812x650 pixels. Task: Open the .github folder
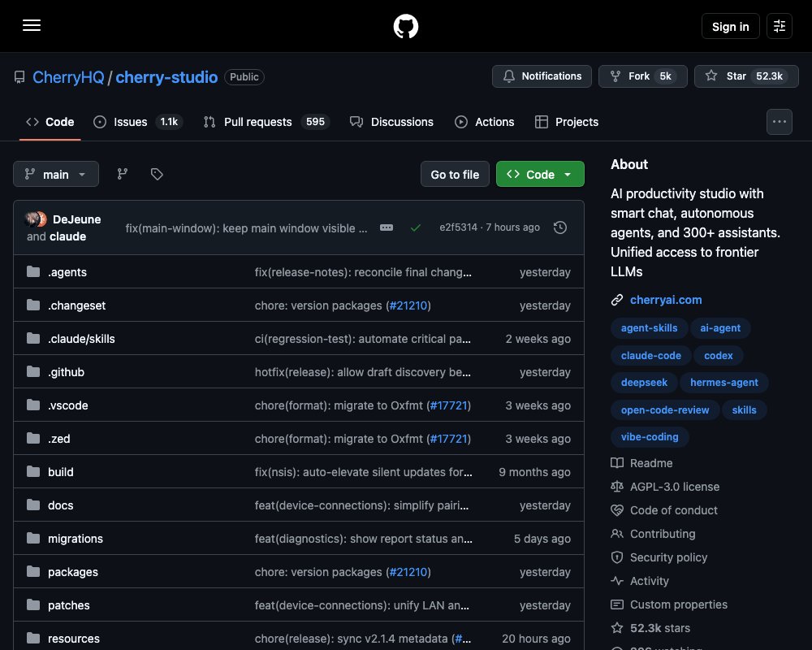(67, 372)
